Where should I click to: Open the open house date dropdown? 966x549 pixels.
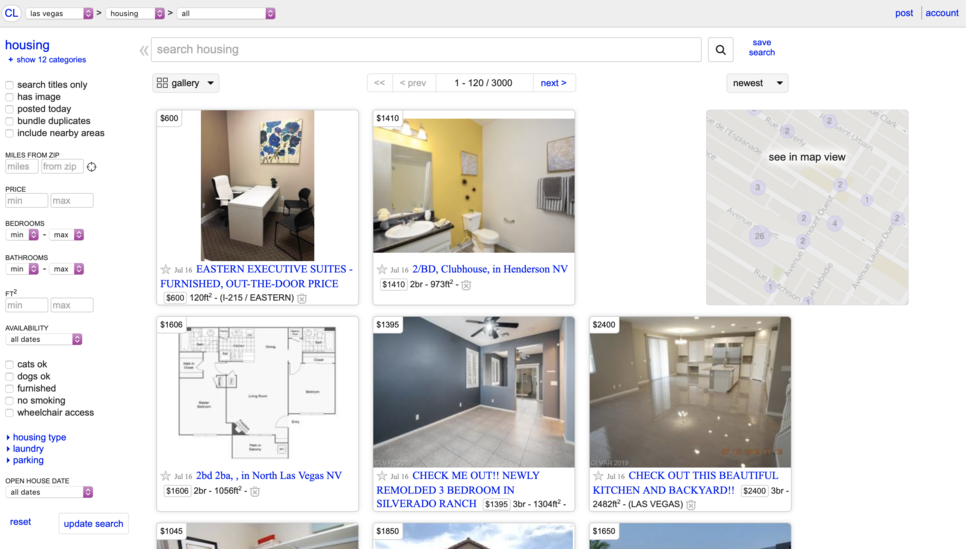coord(49,492)
